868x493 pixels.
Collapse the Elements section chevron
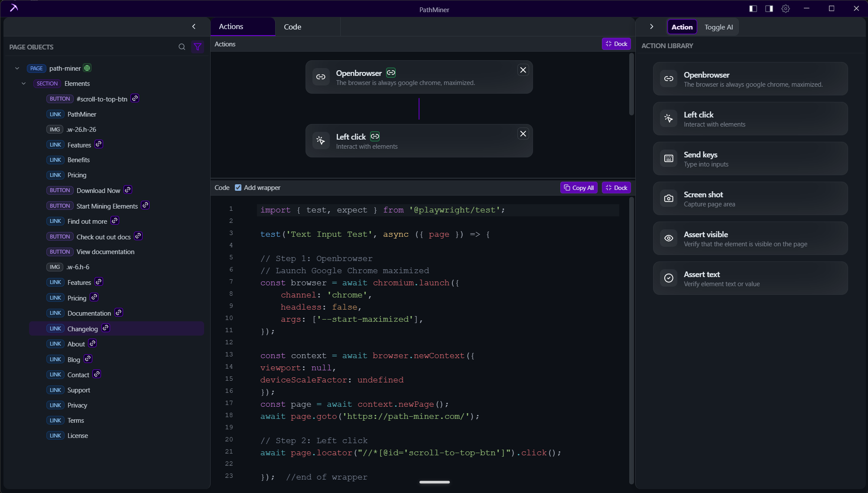(x=23, y=83)
